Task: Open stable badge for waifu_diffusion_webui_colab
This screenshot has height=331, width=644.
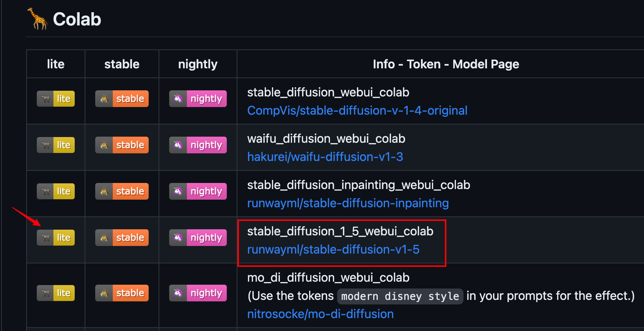Action: click(122, 145)
